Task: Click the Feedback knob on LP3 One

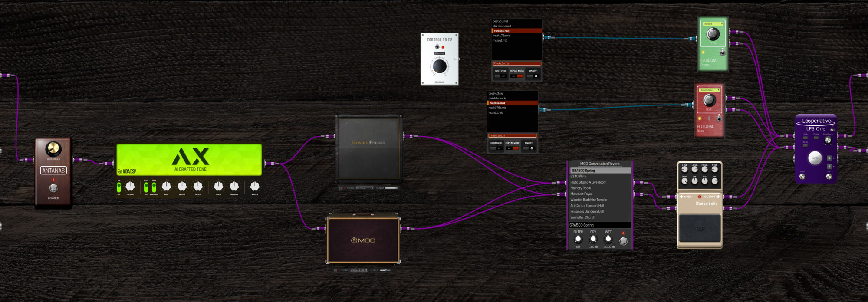Action: pos(828,140)
